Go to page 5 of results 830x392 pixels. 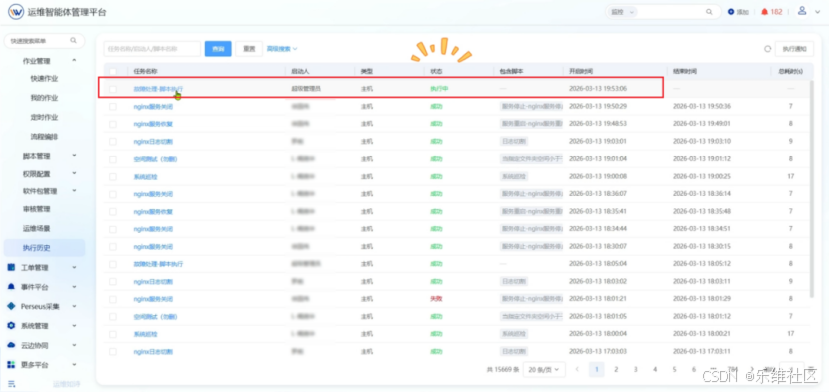(674, 369)
